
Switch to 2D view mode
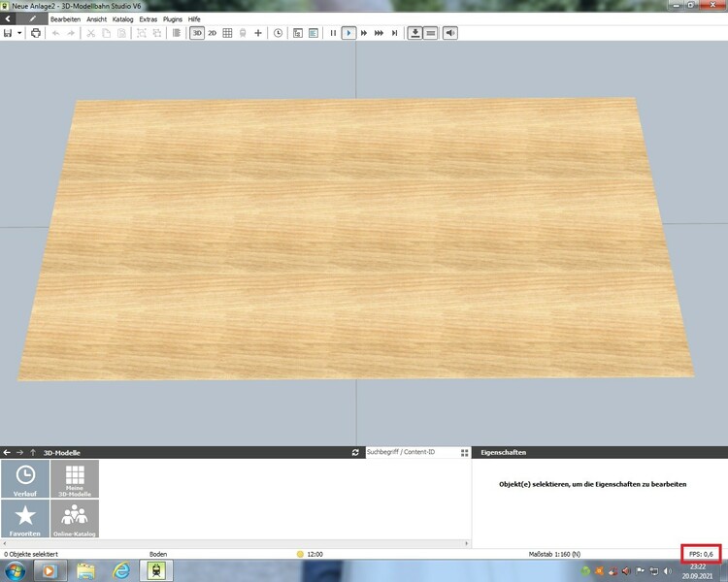coord(213,33)
